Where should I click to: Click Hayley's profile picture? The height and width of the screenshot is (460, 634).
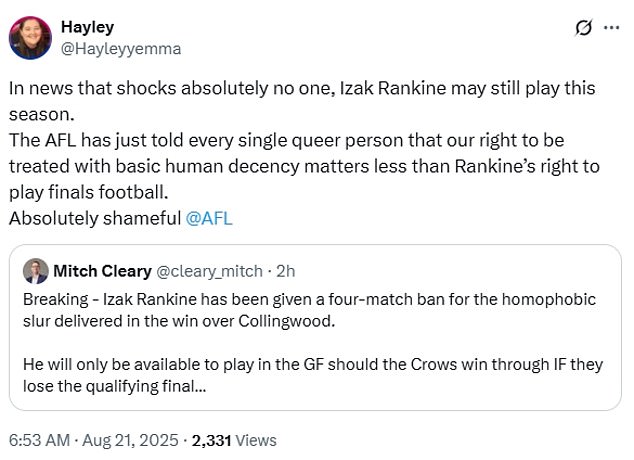tap(32, 37)
